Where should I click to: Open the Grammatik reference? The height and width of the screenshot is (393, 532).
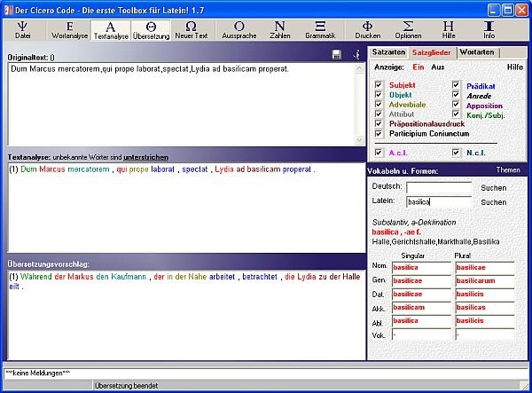pos(319,30)
